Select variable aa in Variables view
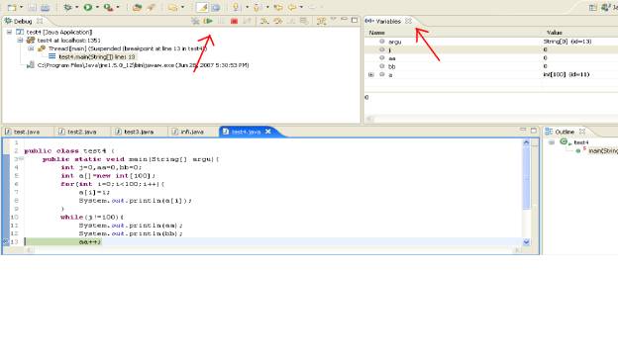Screen dimensions: 618x364 (392, 57)
